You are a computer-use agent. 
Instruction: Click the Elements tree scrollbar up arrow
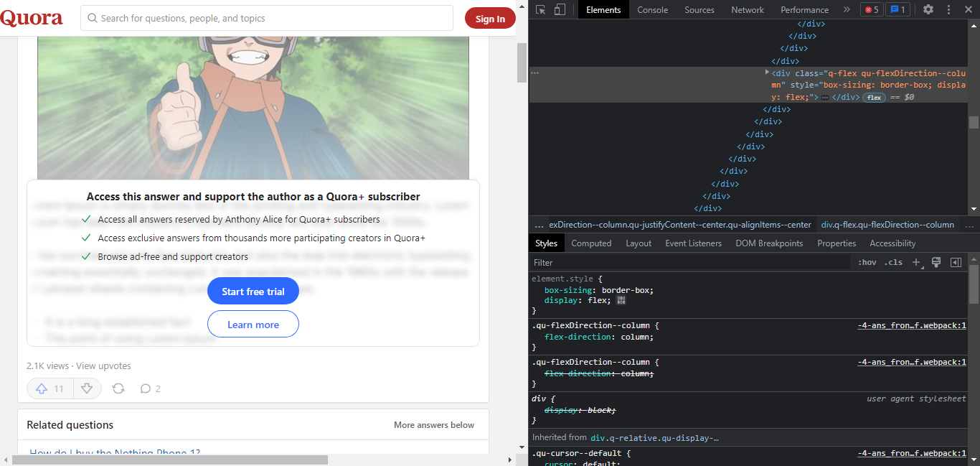point(974,24)
